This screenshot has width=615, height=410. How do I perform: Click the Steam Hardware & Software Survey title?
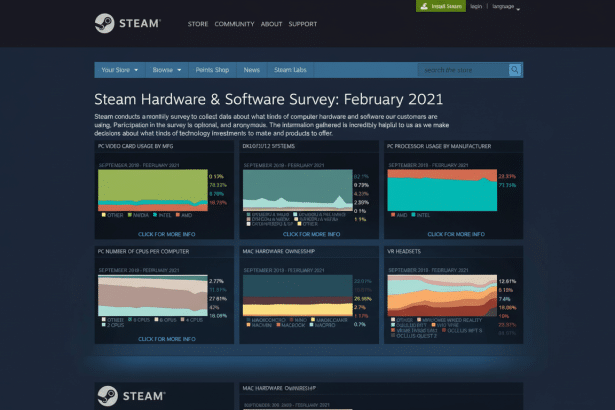click(x=269, y=99)
